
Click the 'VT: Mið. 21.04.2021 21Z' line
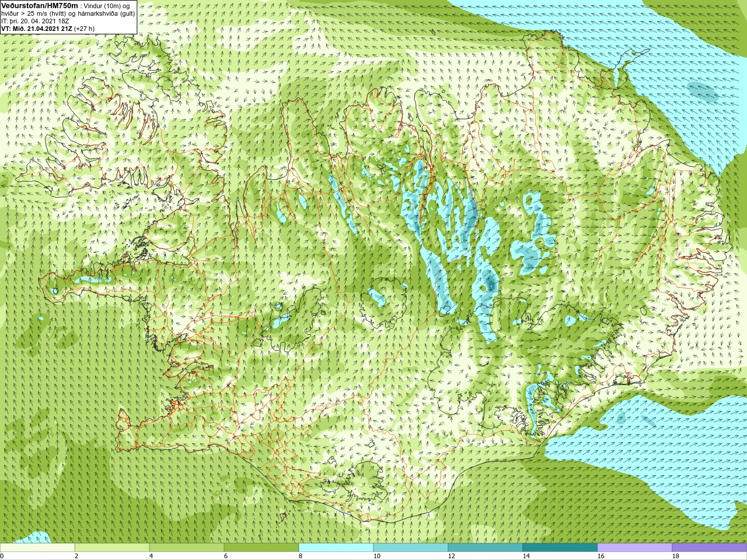[x=37, y=28]
